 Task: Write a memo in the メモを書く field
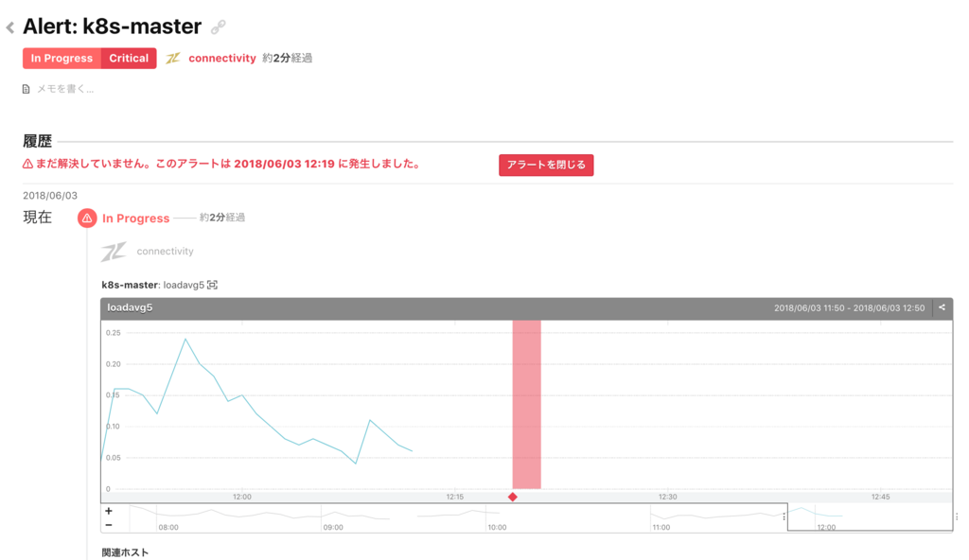(x=65, y=89)
